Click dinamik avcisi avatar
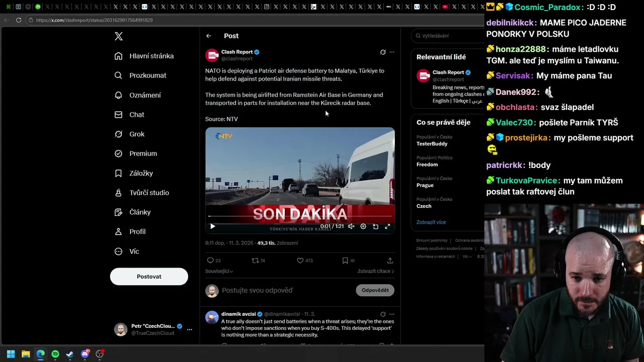644x362 pixels. (212, 317)
